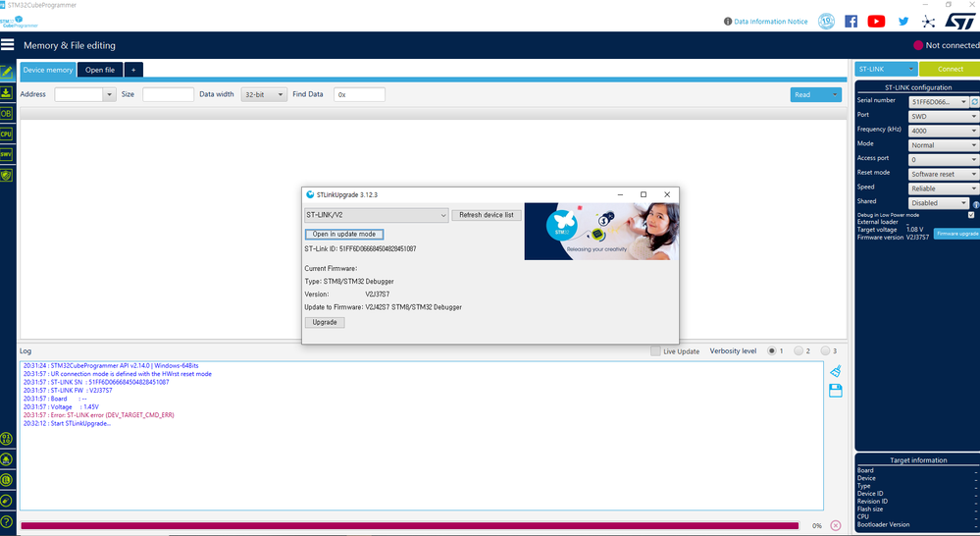Click the ST logo icon
Viewport: 980px width, 536px height.
[960, 22]
